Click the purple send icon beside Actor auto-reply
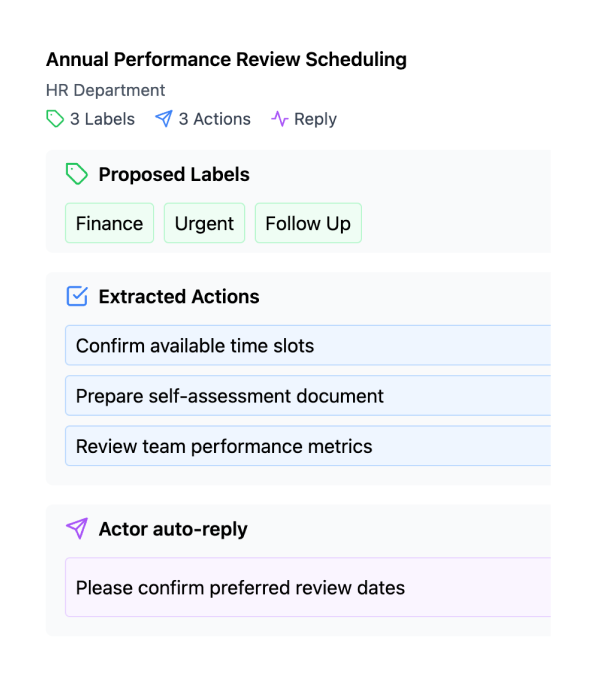Screen dimensions: 600x687 click(77, 528)
